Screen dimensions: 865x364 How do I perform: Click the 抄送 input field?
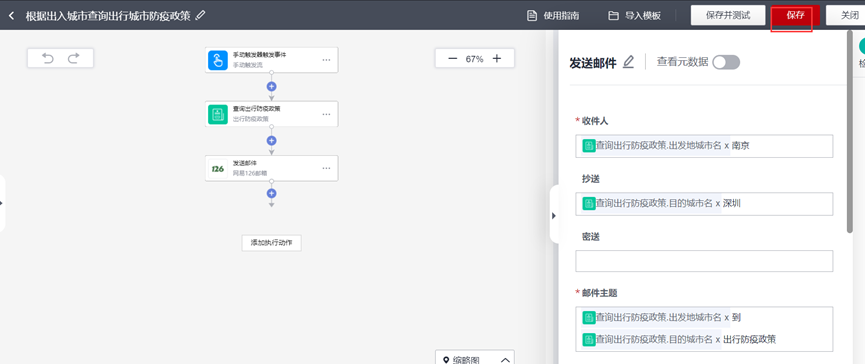pos(704,204)
